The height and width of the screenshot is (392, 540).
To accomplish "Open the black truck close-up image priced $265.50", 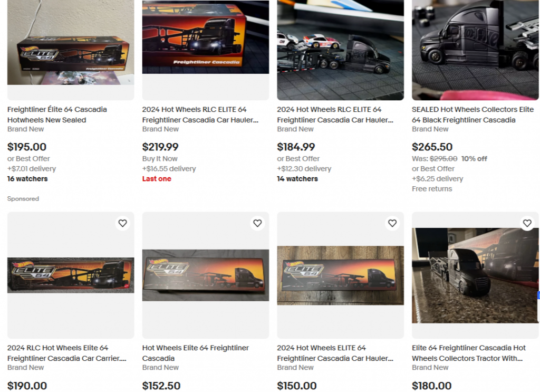I will coord(475,50).
